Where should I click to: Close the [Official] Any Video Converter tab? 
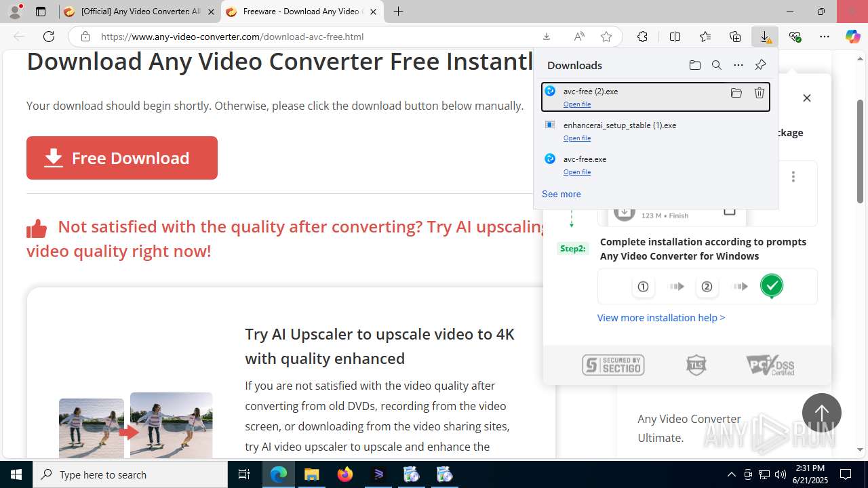[211, 12]
